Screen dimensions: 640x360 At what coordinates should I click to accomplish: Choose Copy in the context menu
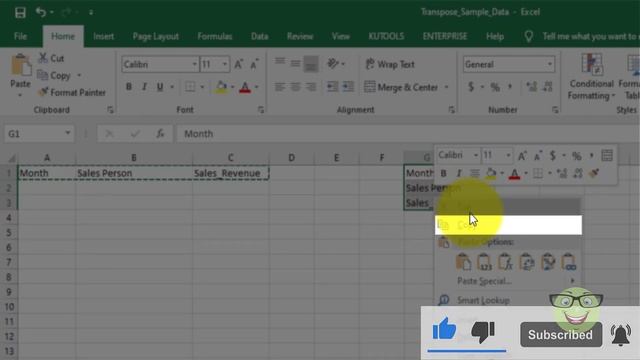[509, 225]
